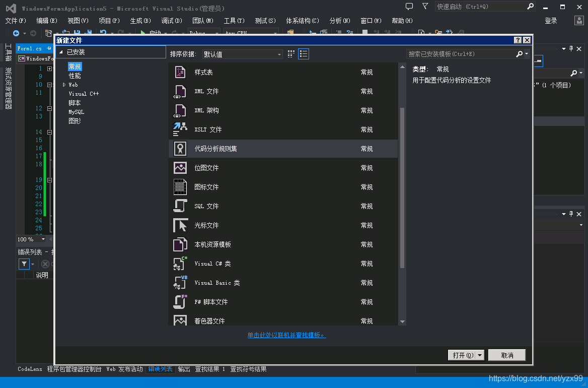Select the MySQL category
This screenshot has width=588, height=388.
77,112
